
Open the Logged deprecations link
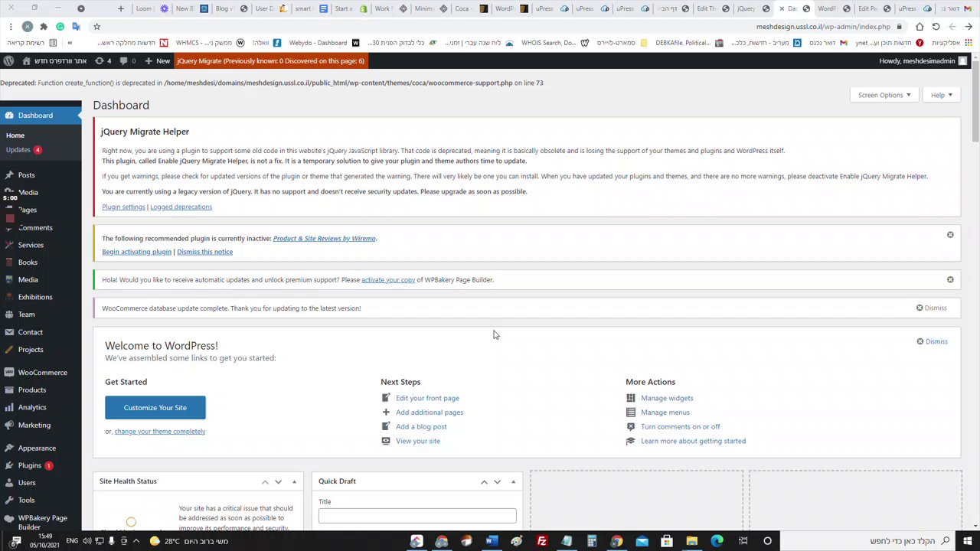click(181, 207)
